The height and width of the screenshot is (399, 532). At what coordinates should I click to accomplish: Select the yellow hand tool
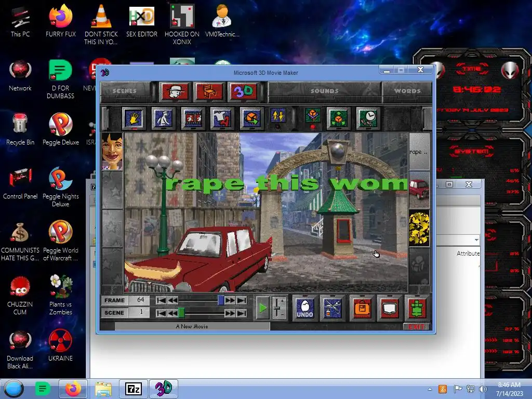pyautogui.click(x=134, y=118)
